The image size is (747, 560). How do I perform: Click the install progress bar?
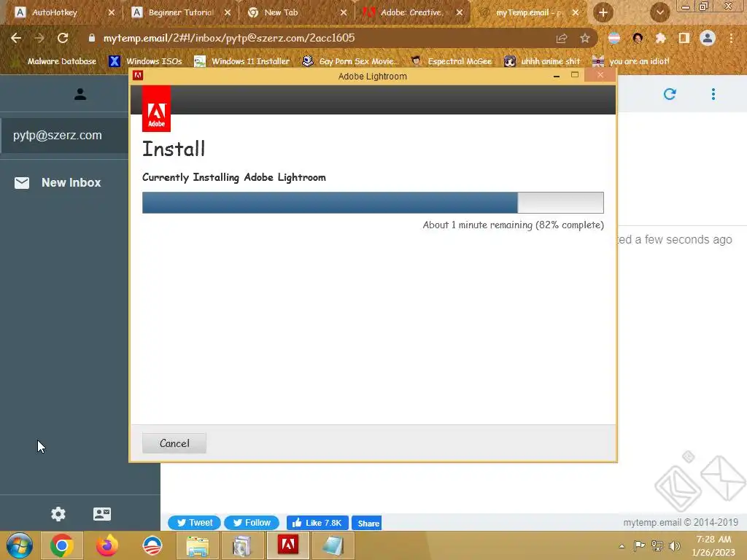[373, 203]
